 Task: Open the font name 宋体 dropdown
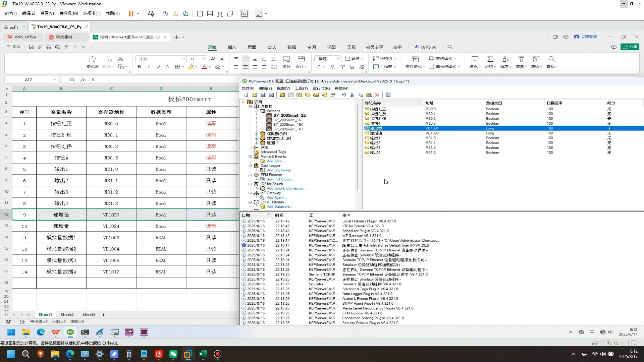[x=183, y=59]
